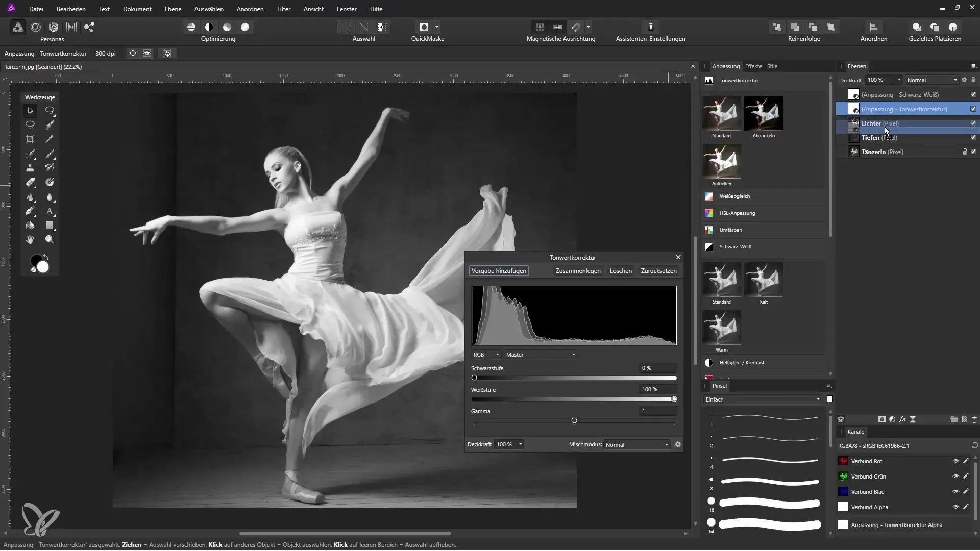
Task: Toggle eye for Verbund Grün channel
Action: [x=955, y=477]
